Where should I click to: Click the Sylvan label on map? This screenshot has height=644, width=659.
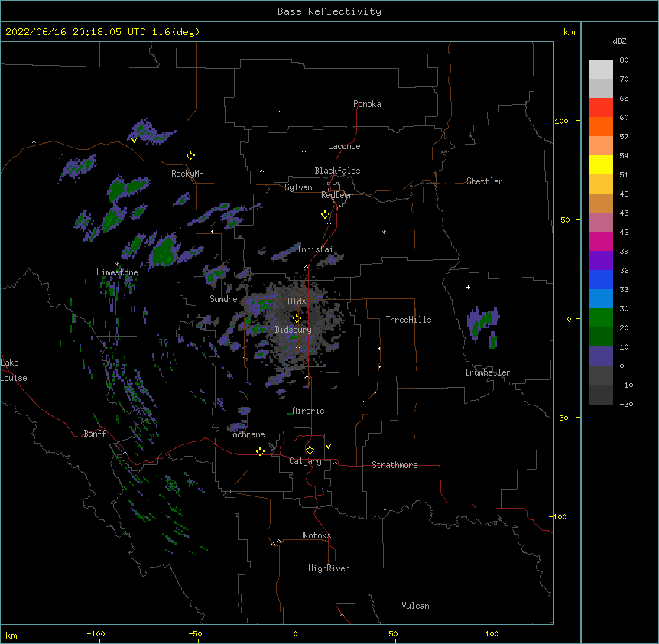[298, 187]
